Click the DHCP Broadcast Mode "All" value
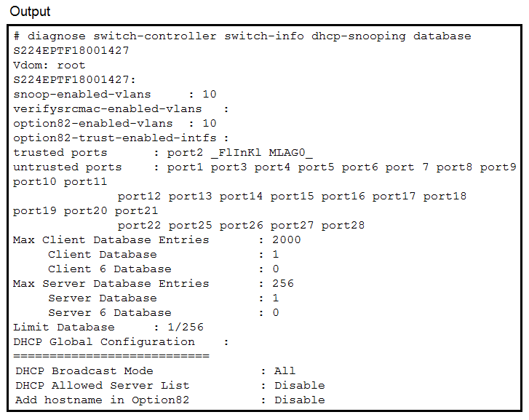 [285, 371]
